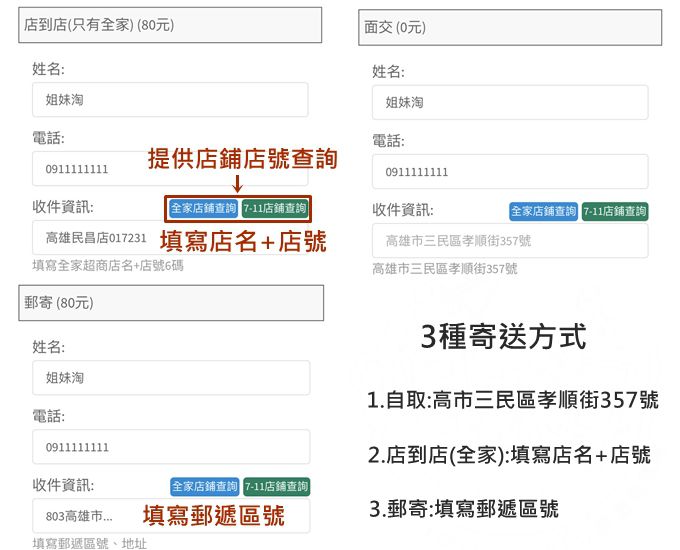680x550 pixels.
Task: Open the 面交 (0元) shipping dropdown
Action: click(510, 28)
